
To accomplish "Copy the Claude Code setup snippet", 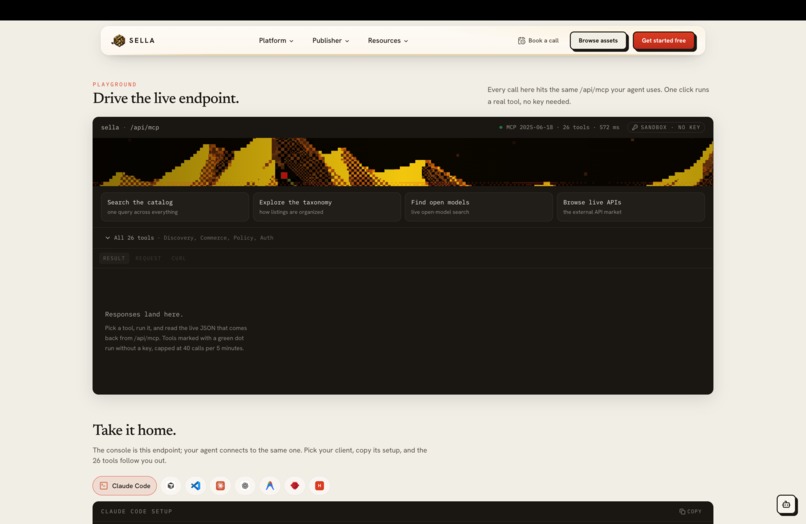I will coord(690,511).
